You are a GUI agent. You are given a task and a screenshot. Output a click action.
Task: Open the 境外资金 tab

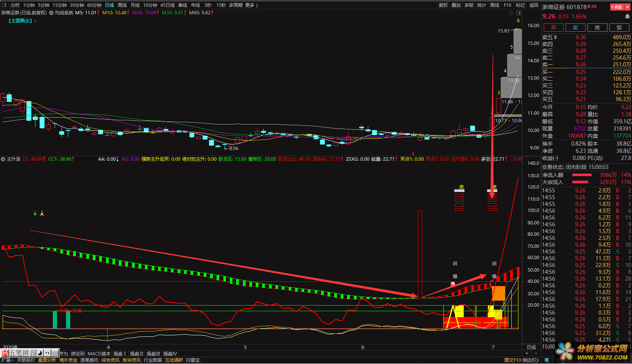(x=68, y=360)
